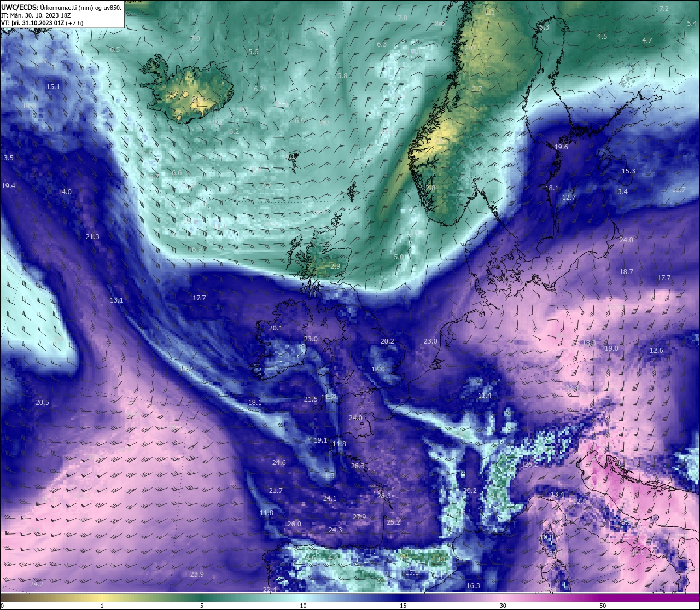The width and height of the screenshot is (700, 610).
Task: Click the map value 16.3
Action: (x=473, y=586)
